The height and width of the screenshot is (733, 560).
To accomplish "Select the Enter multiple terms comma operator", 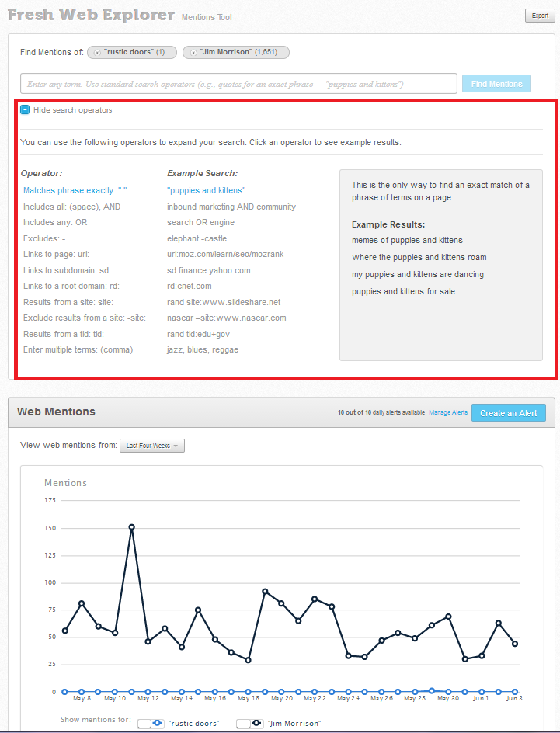I will pos(78,349).
